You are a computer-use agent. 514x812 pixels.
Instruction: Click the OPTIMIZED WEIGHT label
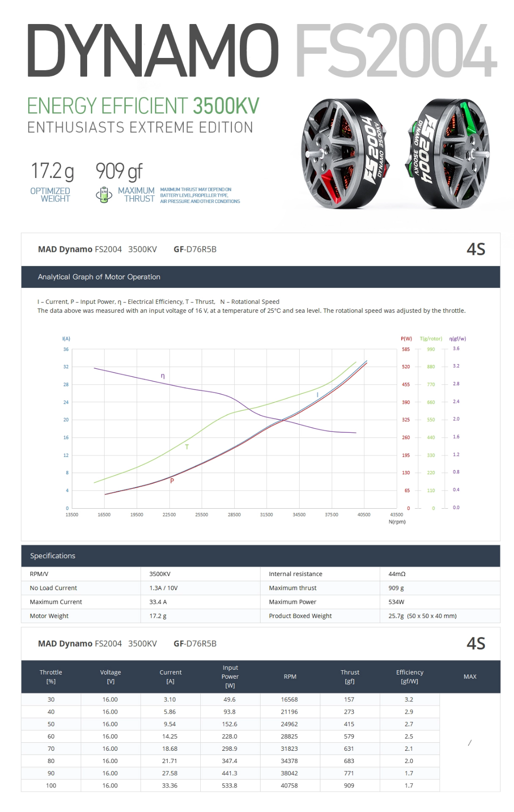50,195
